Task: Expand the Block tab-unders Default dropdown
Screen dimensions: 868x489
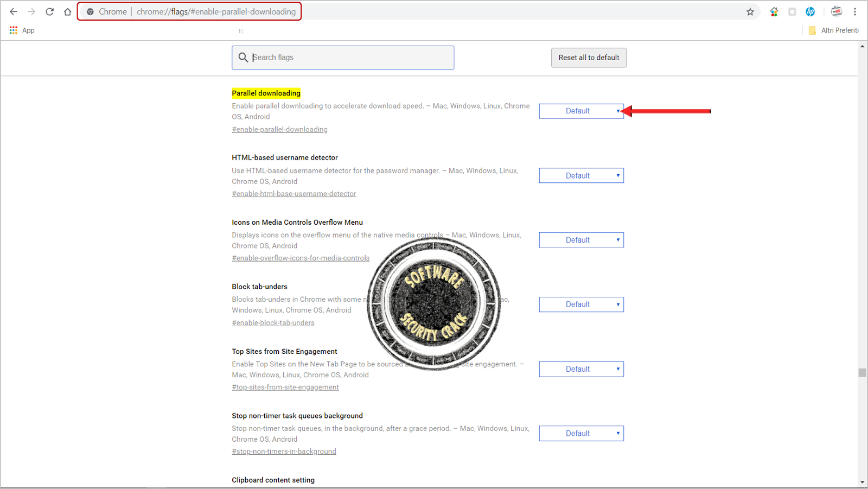Action: coord(581,304)
